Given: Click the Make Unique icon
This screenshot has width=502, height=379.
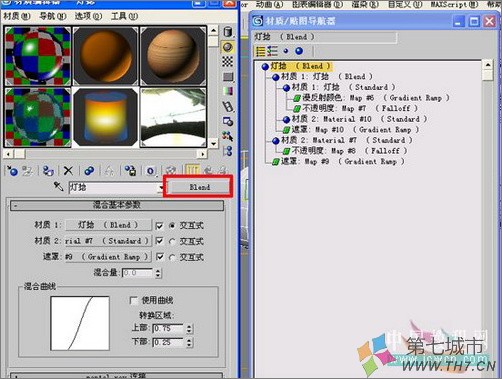Looking at the screenshot, I should (x=109, y=171).
